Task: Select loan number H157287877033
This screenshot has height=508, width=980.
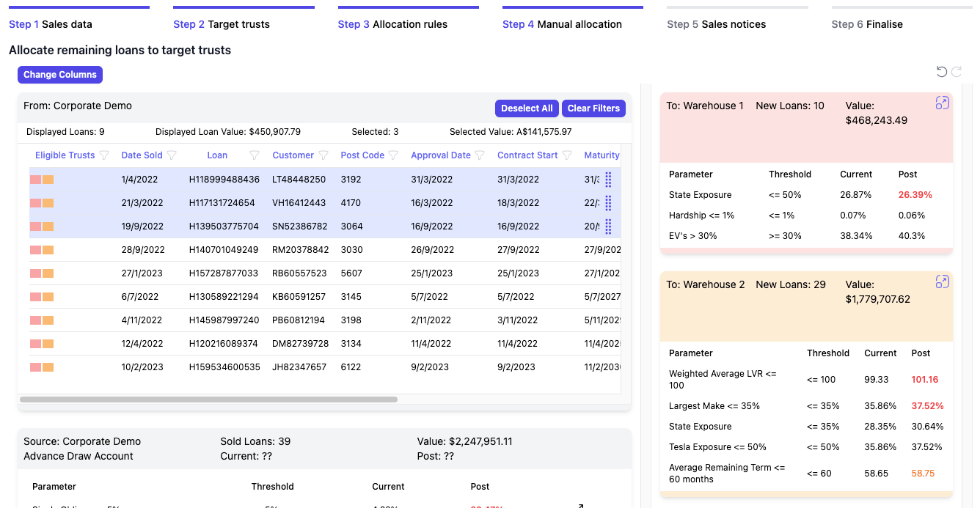Action: click(x=224, y=273)
